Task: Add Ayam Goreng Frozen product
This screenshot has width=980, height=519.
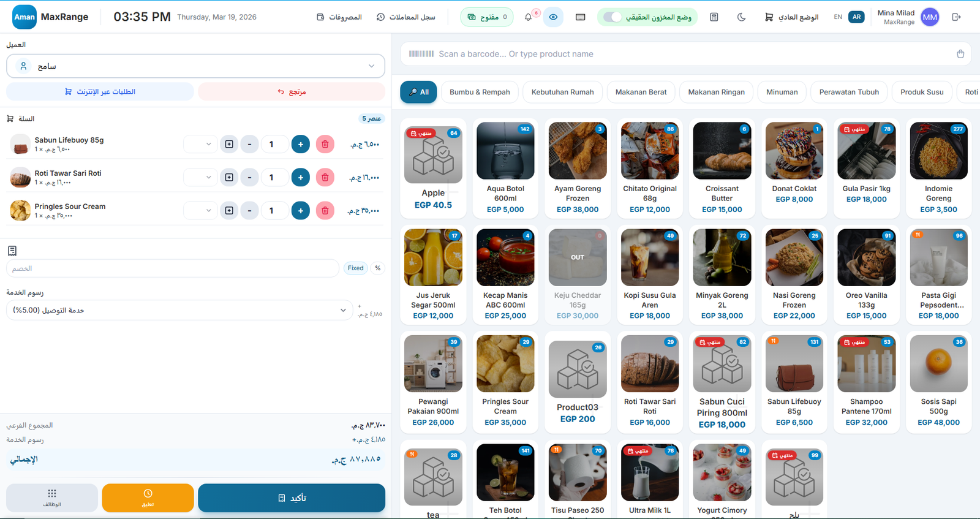Action: point(578,169)
